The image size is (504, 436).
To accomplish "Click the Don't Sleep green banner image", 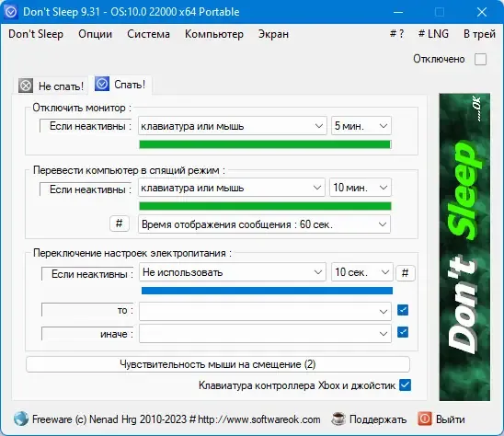I will coord(464,247).
